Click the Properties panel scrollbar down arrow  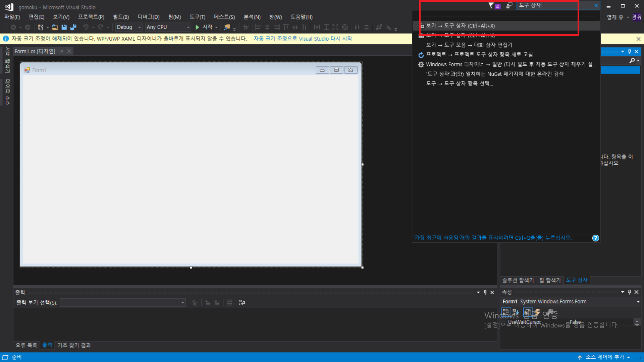pos(637,324)
